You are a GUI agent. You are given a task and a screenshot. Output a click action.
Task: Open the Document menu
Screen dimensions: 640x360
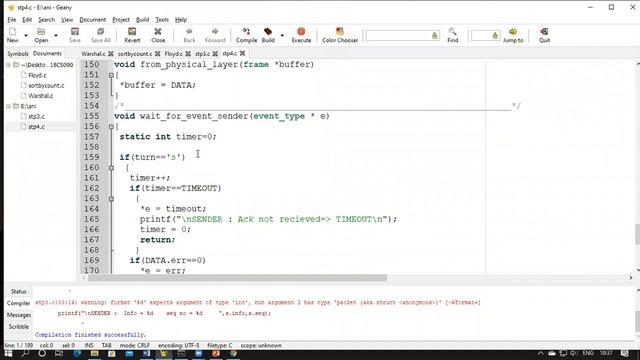[x=92, y=20]
